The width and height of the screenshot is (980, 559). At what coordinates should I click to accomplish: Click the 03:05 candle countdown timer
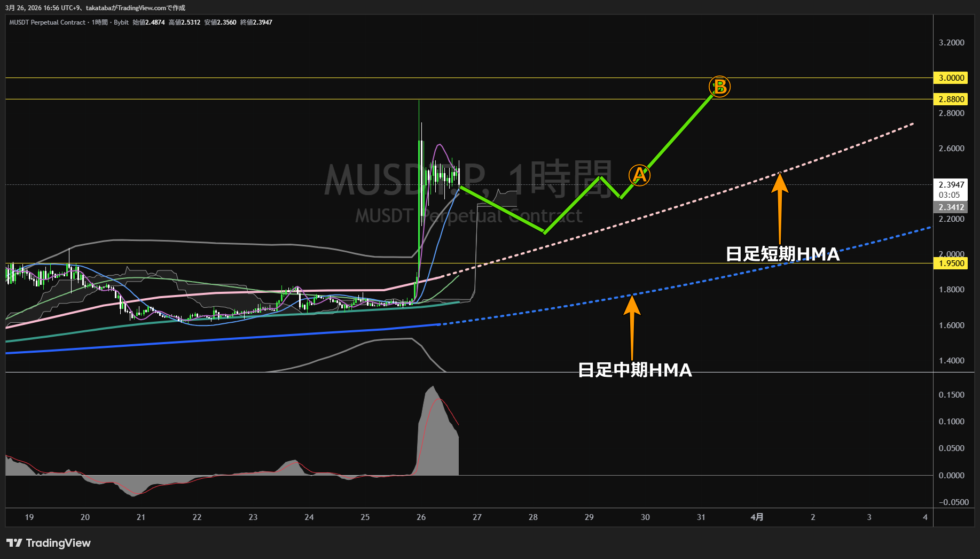(x=949, y=195)
